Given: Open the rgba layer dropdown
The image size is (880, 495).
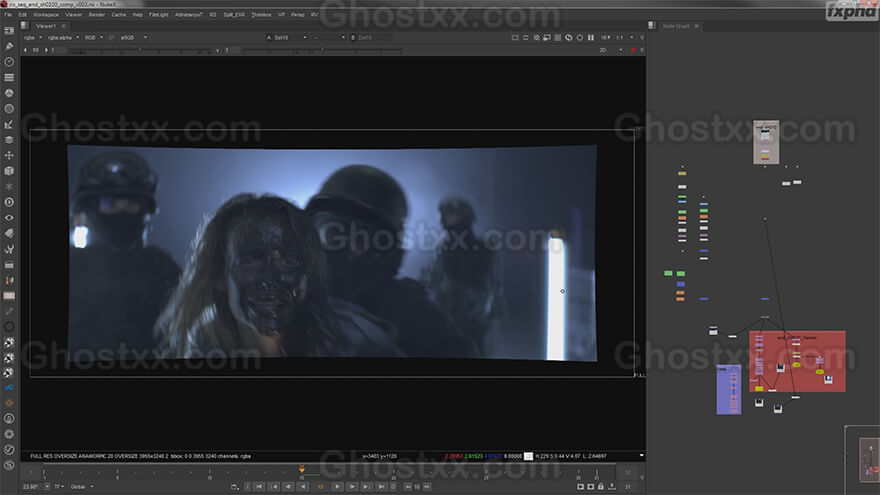Looking at the screenshot, I should [33, 38].
